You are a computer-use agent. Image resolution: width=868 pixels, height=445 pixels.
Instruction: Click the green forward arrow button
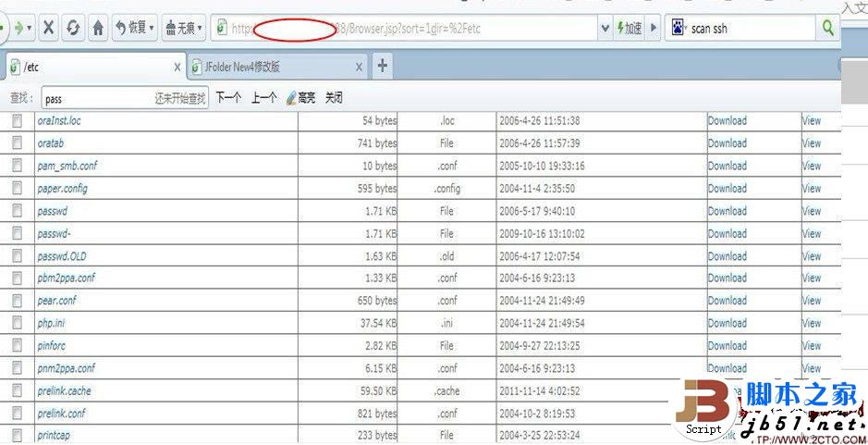tap(19, 29)
